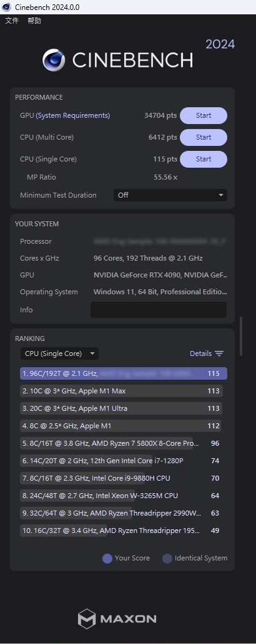256x644 pixels.
Task: Open the 文件 menu
Action: click(12, 21)
